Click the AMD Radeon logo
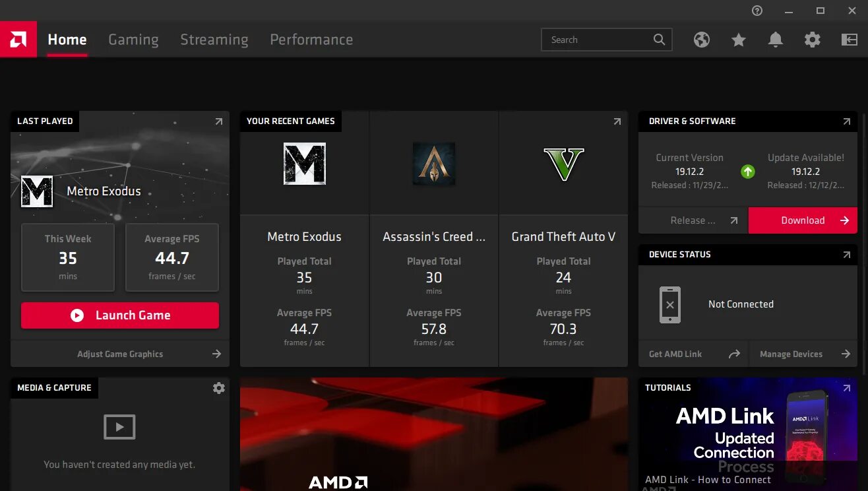 [x=18, y=39]
